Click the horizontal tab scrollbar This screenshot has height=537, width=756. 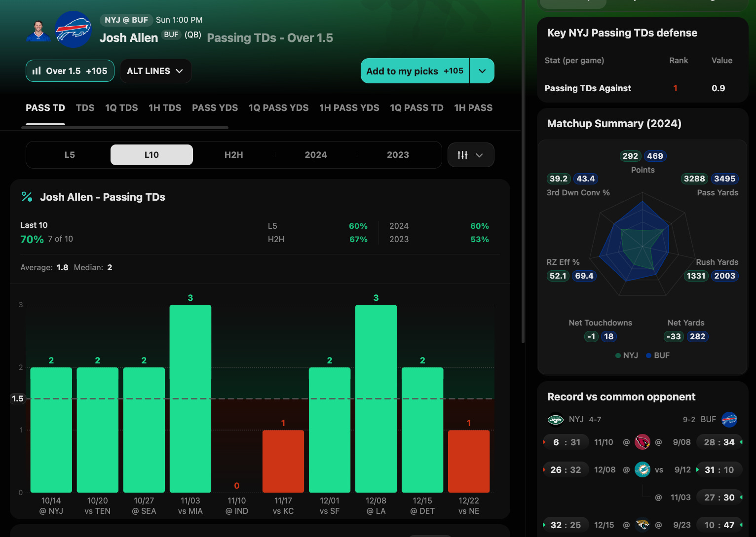(x=125, y=128)
